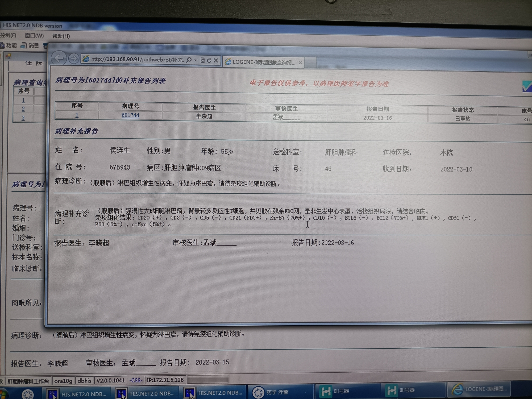Click the report date 2022-03-15 in background window
Viewport: 532px width, 399px height.
(x=212, y=362)
